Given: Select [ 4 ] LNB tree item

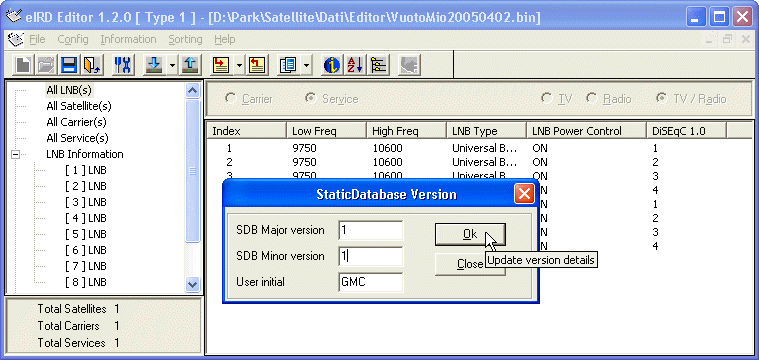Looking at the screenshot, I should click(x=85, y=218).
